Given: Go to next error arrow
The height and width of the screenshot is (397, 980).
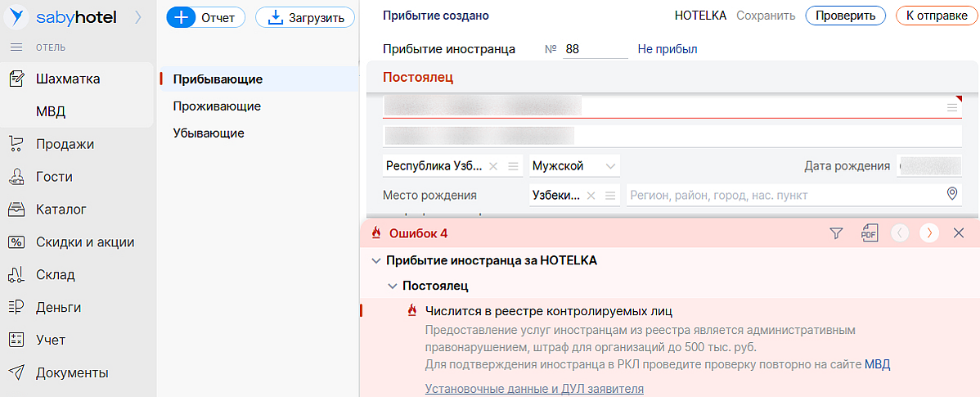Looking at the screenshot, I should 929,233.
